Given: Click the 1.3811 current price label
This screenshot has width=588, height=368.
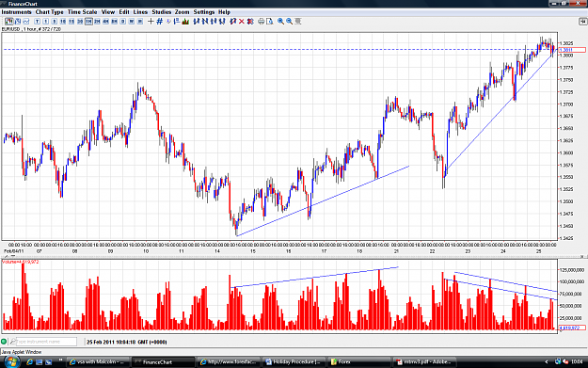Looking at the screenshot, I should (x=572, y=50).
